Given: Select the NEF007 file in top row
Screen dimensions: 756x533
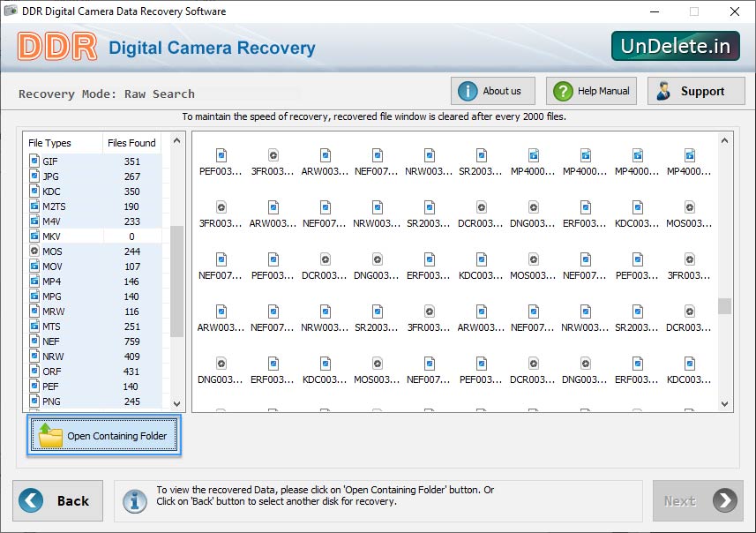Looking at the screenshot, I should [377, 162].
